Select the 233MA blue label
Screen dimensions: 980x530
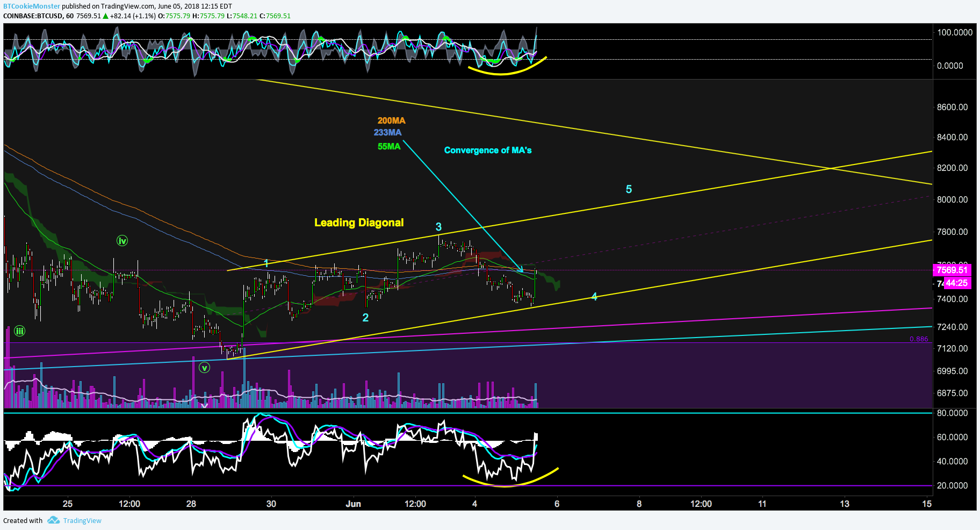tap(387, 132)
